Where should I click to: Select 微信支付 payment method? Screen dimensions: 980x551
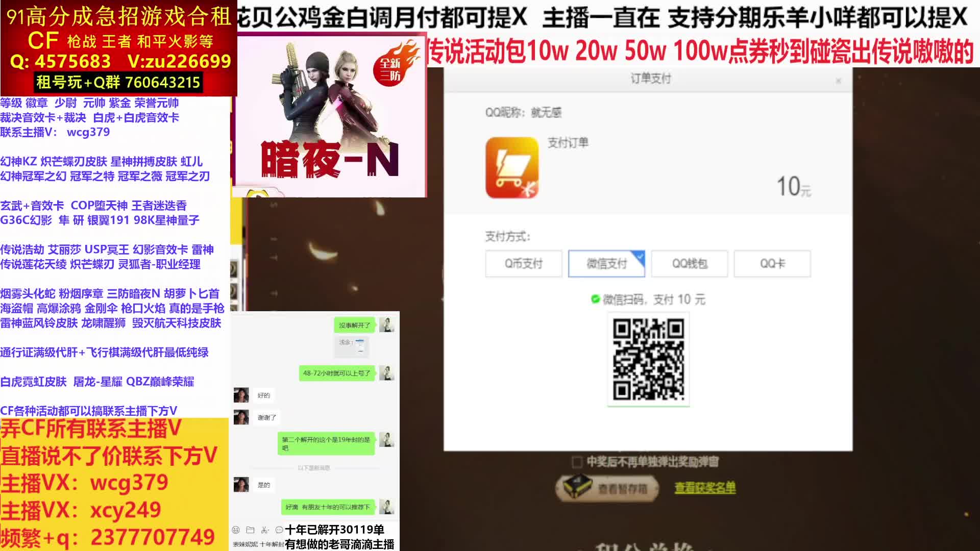point(606,264)
